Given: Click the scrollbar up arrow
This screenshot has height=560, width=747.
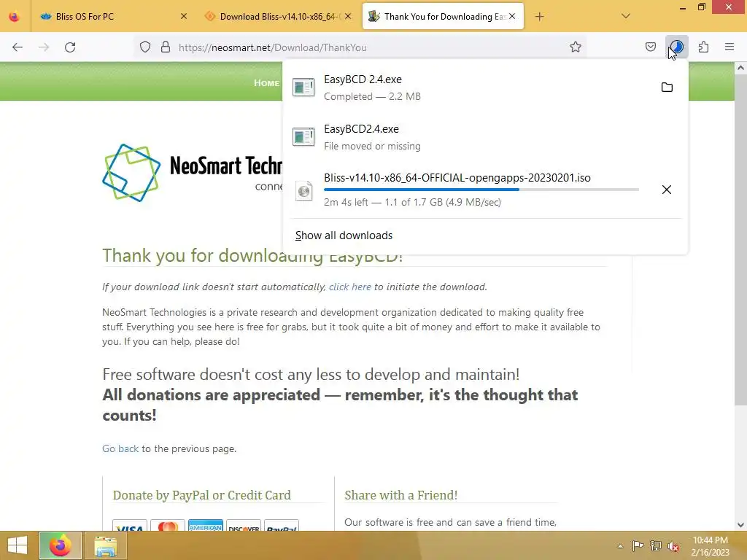Looking at the screenshot, I should tap(740, 68).
